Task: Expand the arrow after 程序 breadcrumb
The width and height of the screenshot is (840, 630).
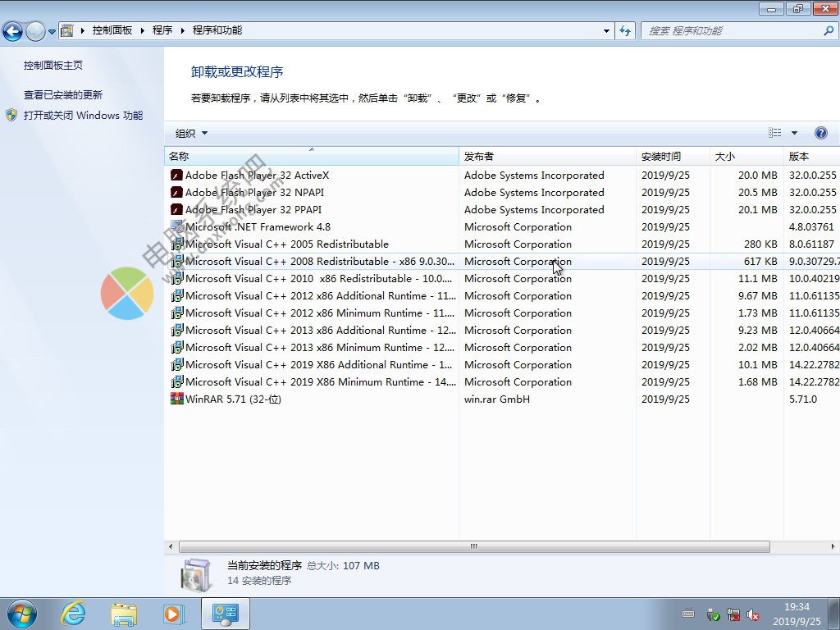Action: 183,30
